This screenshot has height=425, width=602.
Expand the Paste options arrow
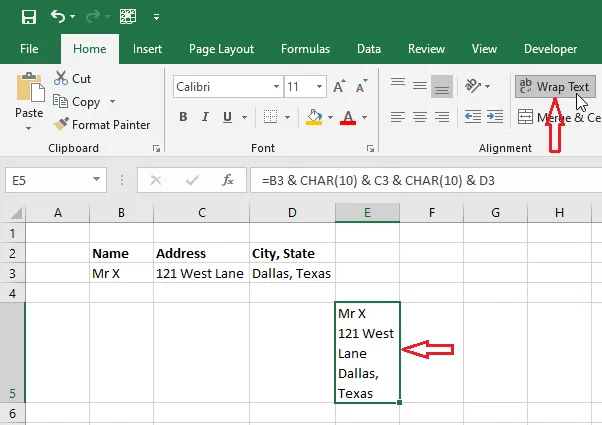point(29,128)
